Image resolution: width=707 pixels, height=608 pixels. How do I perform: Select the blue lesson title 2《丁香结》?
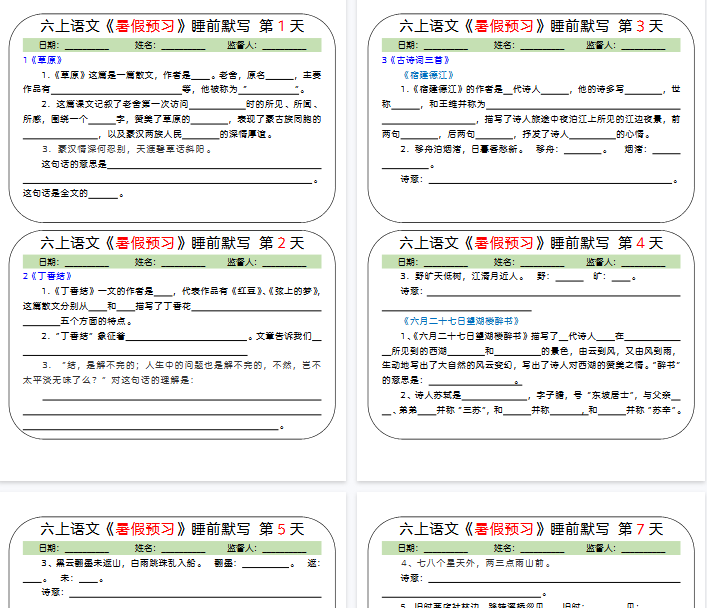pyautogui.click(x=47, y=276)
